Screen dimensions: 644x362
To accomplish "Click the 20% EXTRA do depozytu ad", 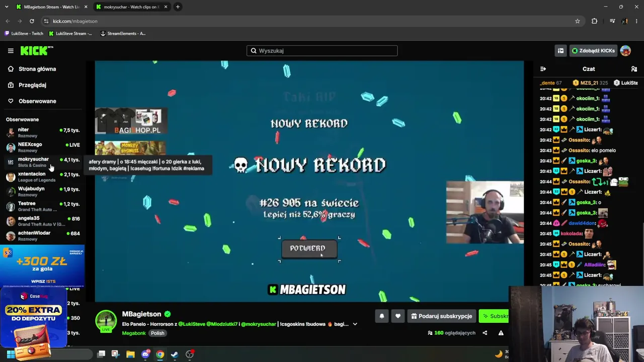I will (33, 318).
